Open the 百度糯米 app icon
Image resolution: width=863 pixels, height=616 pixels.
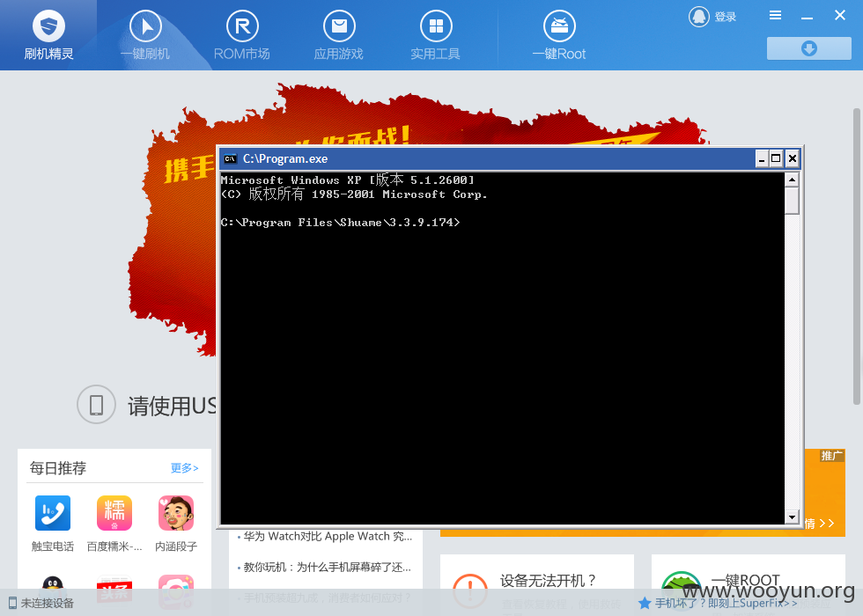[x=114, y=513]
